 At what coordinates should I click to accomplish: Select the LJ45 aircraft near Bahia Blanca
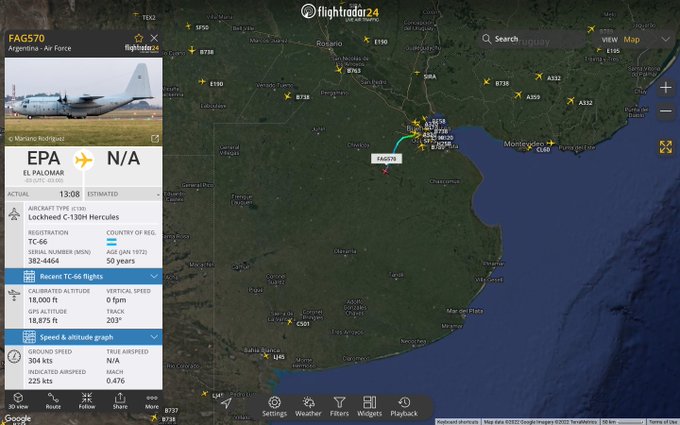pyautogui.click(x=266, y=356)
